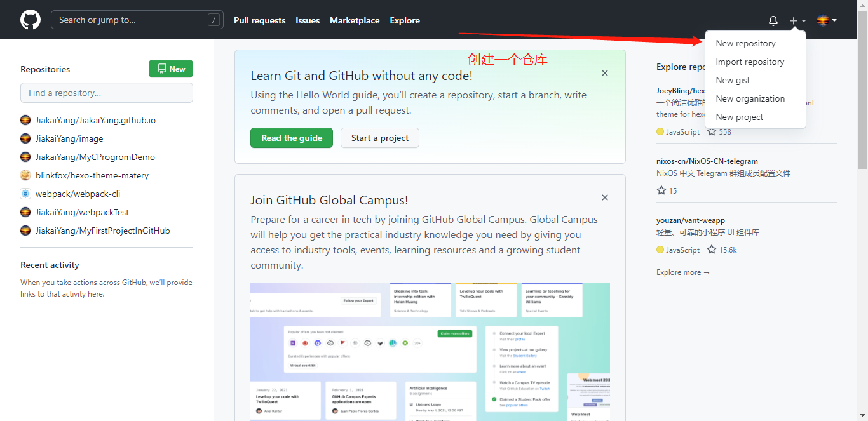The height and width of the screenshot is (421, 868).
Task: Go to Issues in header
Action: pyautogui.click(x=308, y=21)
